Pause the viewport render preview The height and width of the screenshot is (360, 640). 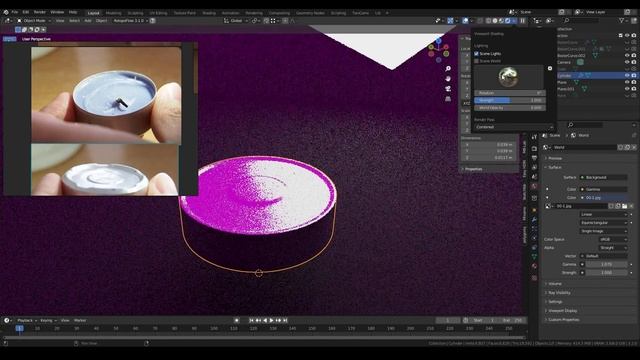pyautogui.click(x=522, y=20)
